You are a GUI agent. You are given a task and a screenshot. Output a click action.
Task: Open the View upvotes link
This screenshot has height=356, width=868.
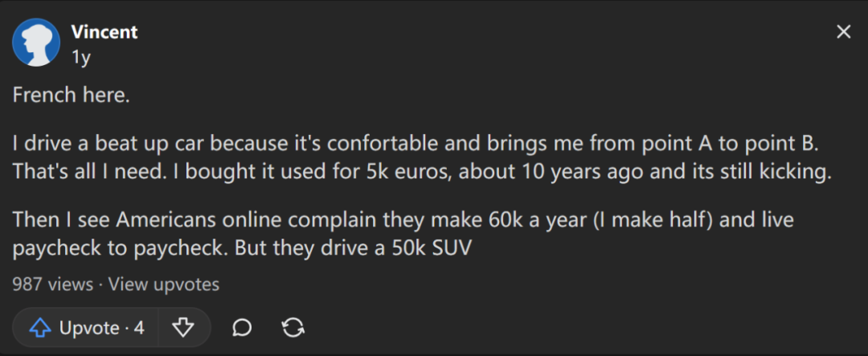164,284
